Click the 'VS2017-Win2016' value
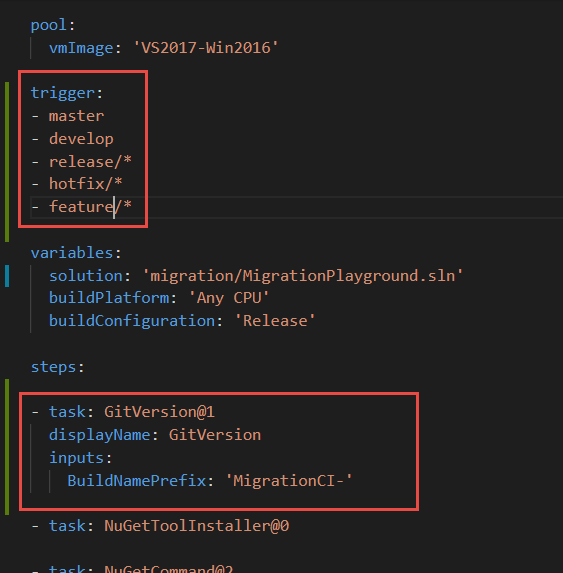Image resolution: width=563 pixels, height=573 pixels. tap(206, 48)
